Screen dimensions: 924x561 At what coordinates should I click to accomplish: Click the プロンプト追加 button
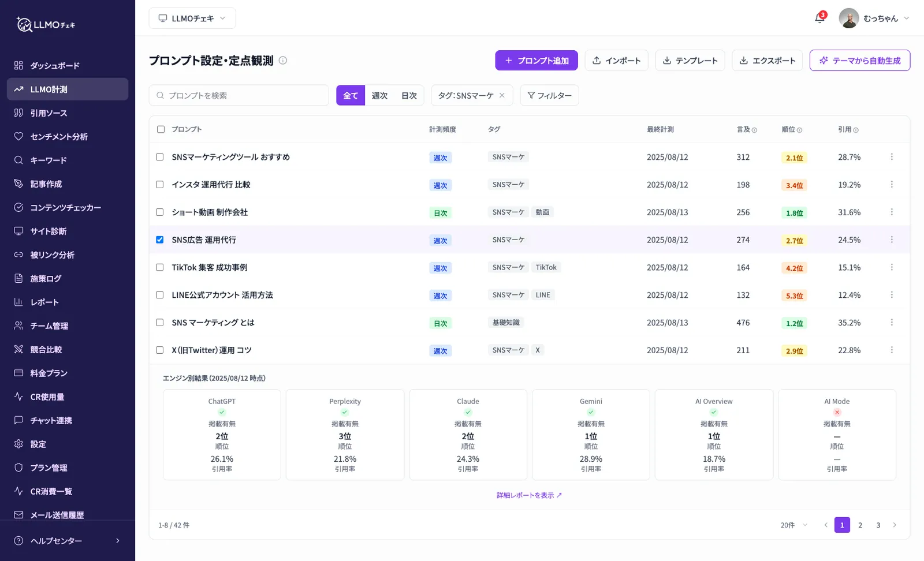tap(536, 61)
